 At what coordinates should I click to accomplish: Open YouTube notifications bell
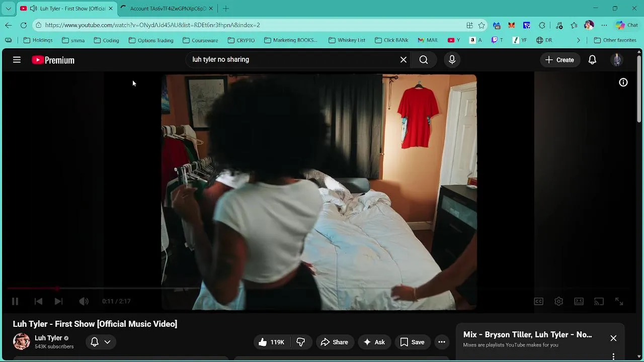[592, 60]
